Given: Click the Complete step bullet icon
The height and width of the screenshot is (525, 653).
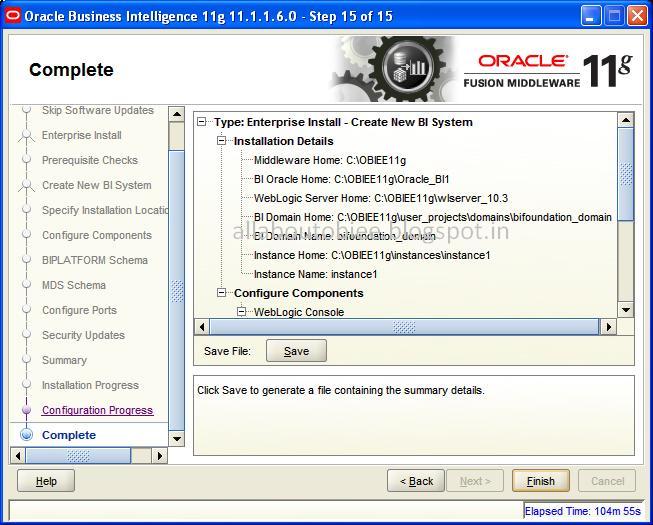Looking at the screenshot, I should 26,435.
